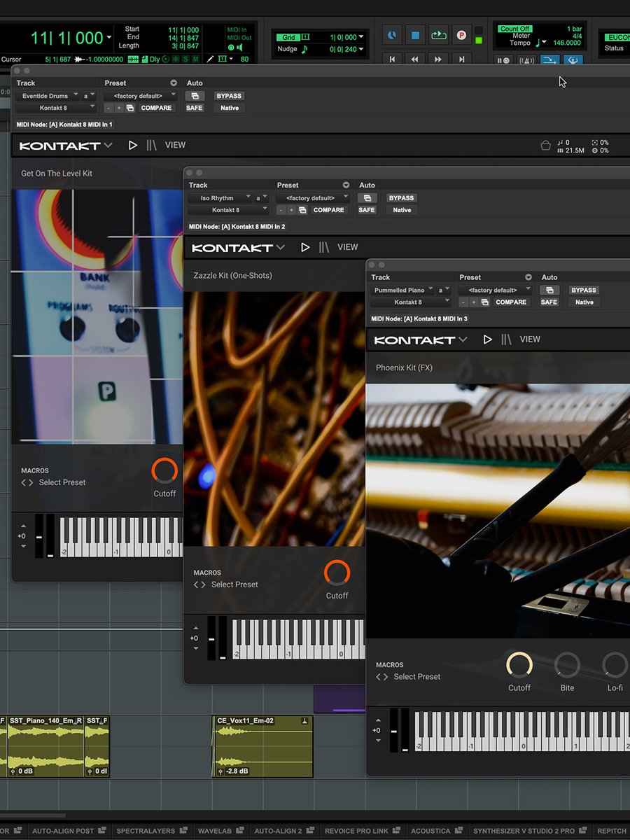Image resolution: width=630 pixels, height=840 pixels.
Task: Click COMPARE in Pummelled Piano plugin window
Action: click(x=511, y=302)
